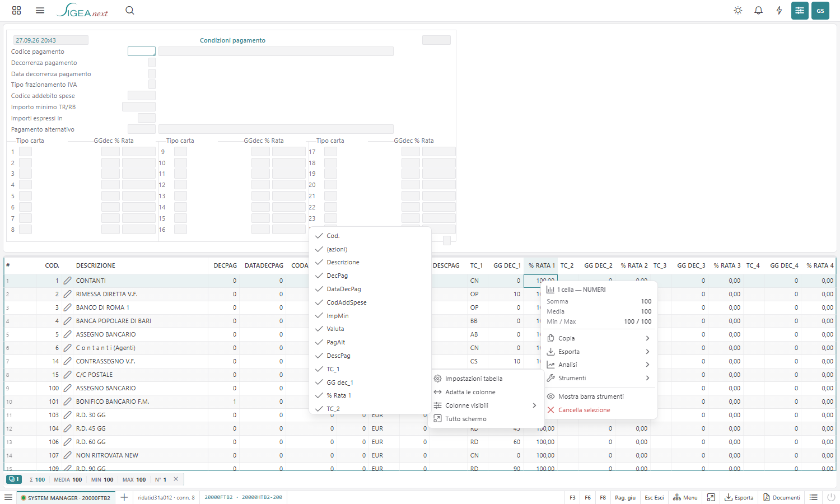Click edit pencil for BANCO DI ROMA 1
The height and width of the screenshot is (504, 840).
(67, 307)
